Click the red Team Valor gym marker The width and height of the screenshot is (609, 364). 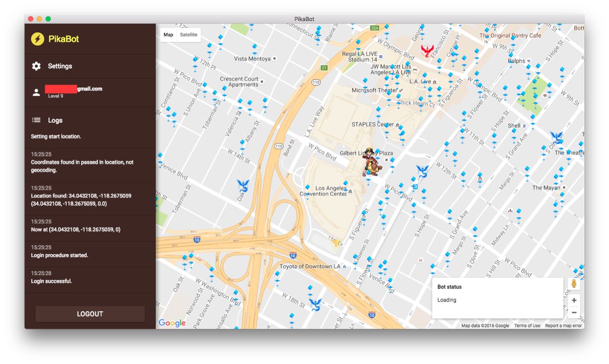[427, 51]
